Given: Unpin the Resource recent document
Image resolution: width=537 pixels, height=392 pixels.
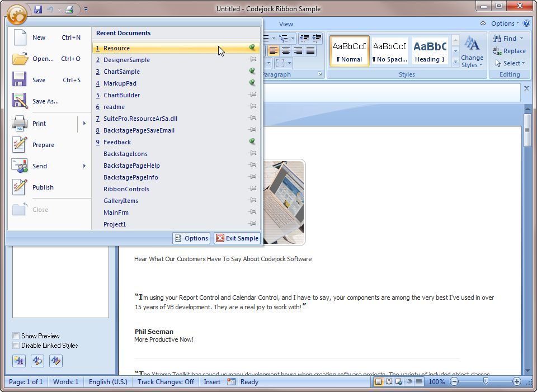Looking at the screenshot, I should [252, 47].
